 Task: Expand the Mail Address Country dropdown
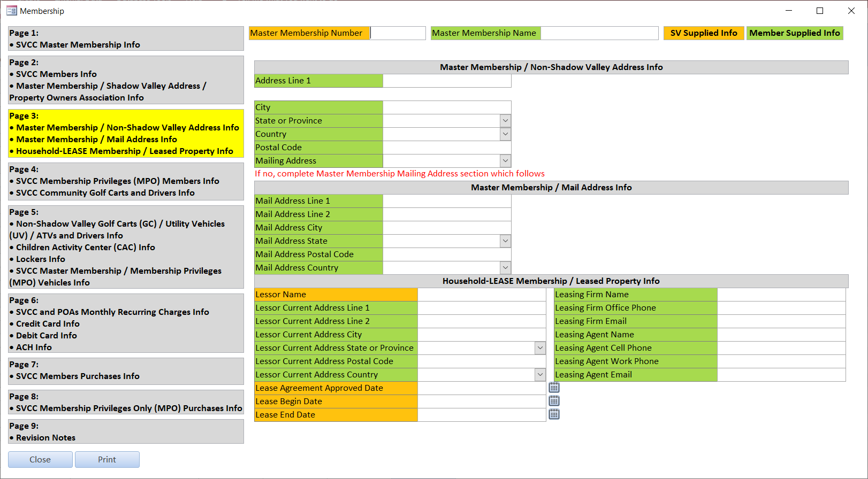pyautogui.click(x=505, y=268)
